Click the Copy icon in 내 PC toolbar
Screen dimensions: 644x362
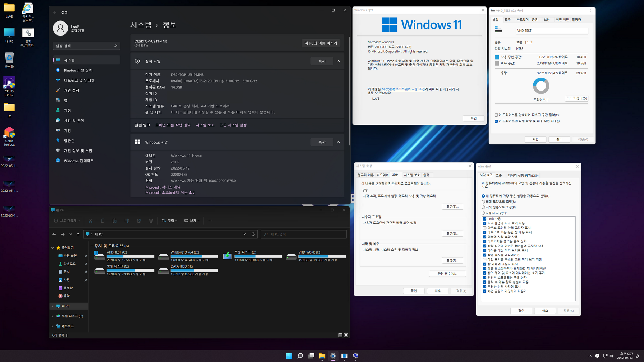point(102,221)
